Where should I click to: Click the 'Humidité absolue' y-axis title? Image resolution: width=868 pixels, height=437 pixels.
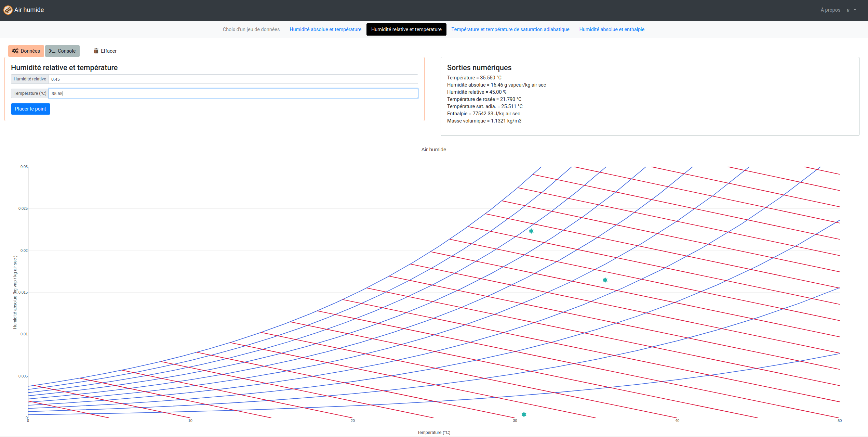point(15,292)
